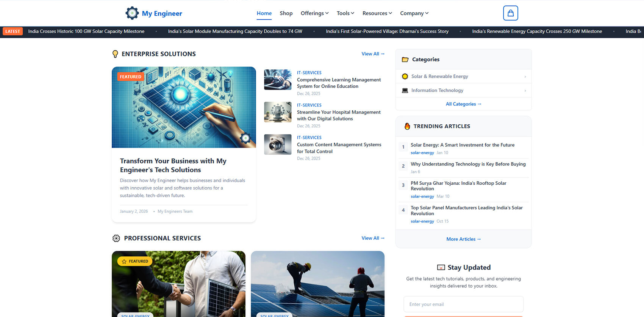Click the Categories folder icon

pos(405,60)
